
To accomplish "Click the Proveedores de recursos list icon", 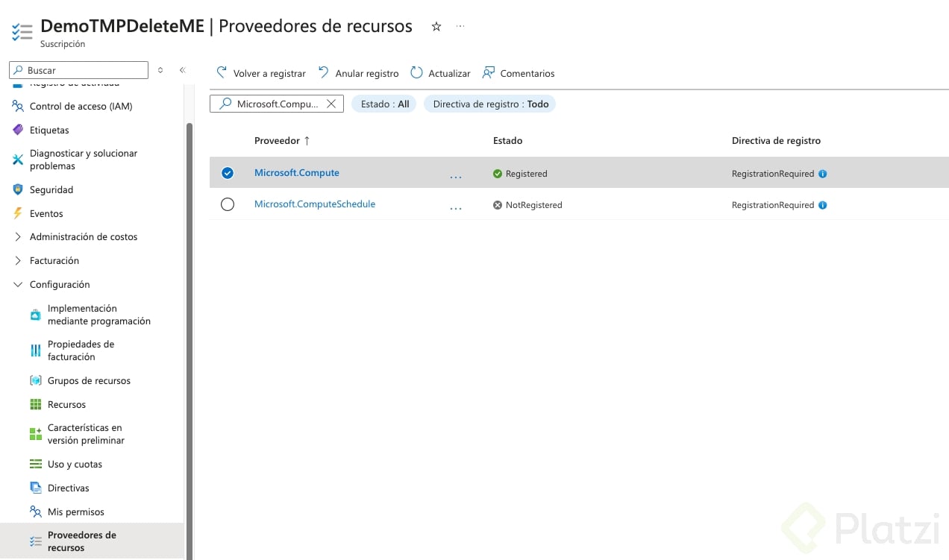I will (35, 541).
